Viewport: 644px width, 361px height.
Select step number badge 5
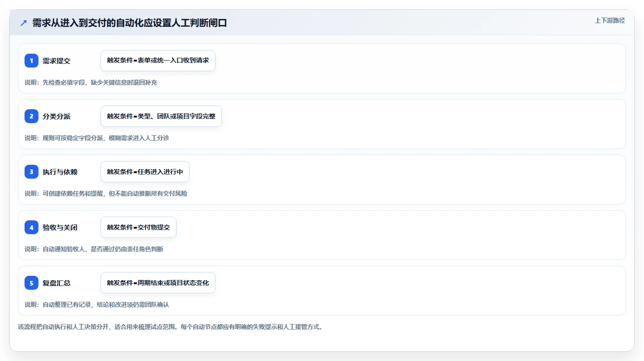32,283
